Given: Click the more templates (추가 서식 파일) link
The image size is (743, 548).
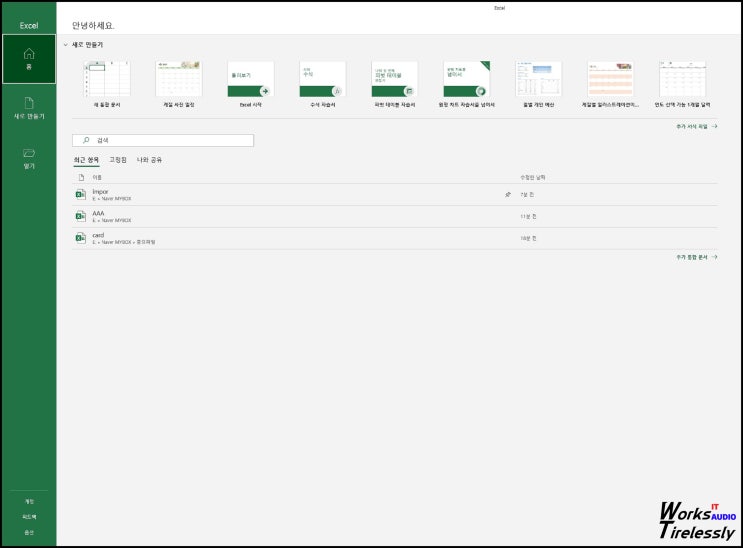Looking at the screenshot, I should point(697,127).
